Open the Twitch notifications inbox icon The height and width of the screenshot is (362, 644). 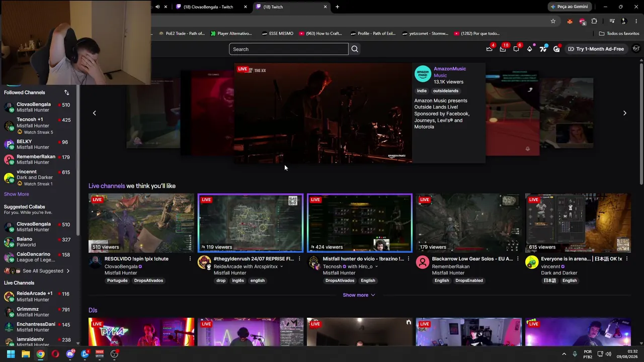click(x=503, y=49)
